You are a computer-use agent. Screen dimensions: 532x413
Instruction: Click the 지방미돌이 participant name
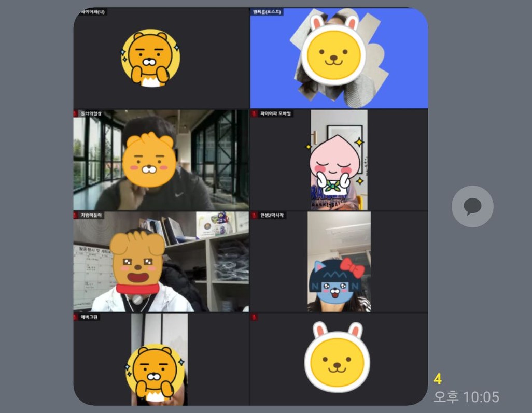(91, 216)
